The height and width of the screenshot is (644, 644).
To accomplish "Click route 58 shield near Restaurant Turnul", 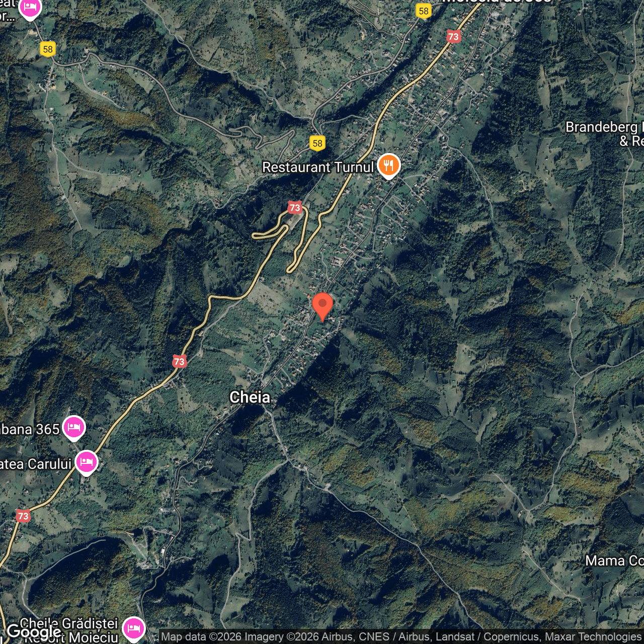I will pos(317,143).
